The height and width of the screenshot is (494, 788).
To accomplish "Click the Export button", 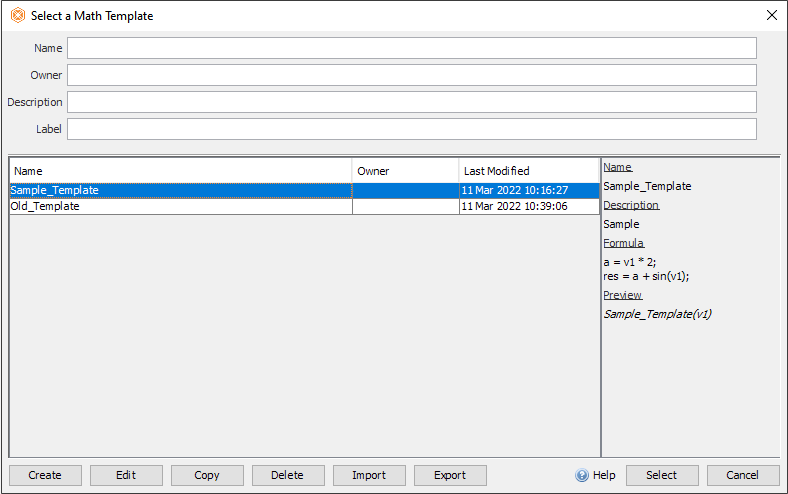I will 450,475.
